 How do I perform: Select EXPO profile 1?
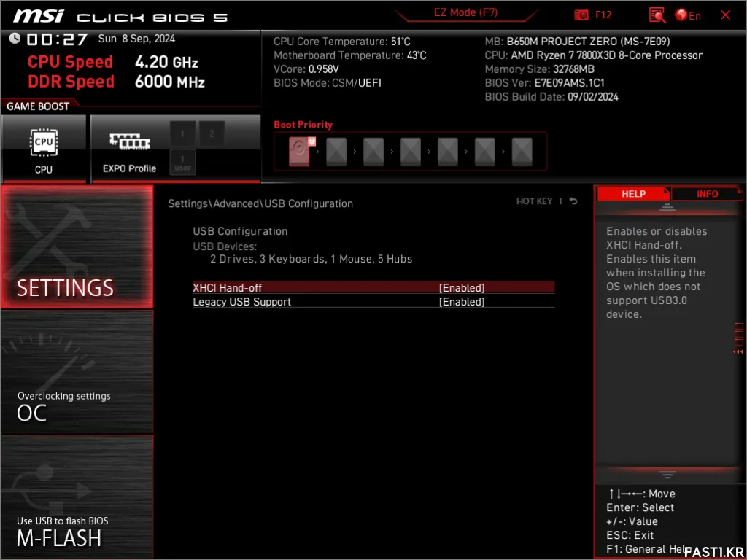182,134
